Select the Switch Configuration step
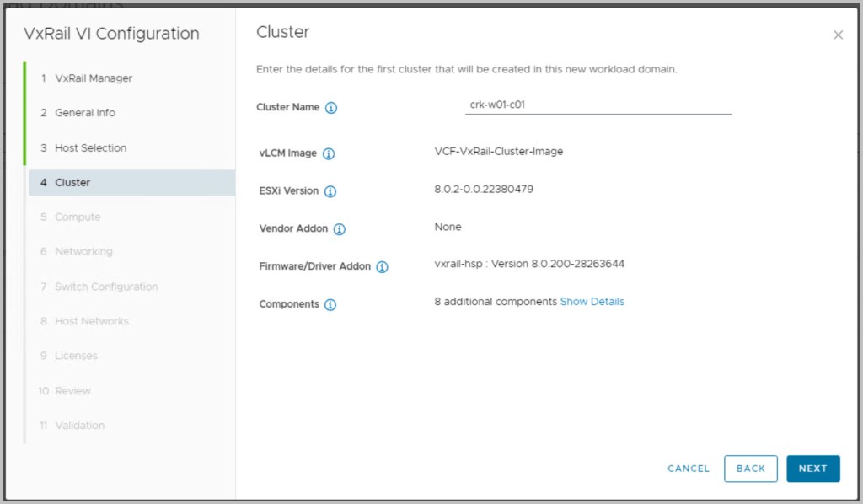This screenshot has width=863, height=504. tap(105, 287)
